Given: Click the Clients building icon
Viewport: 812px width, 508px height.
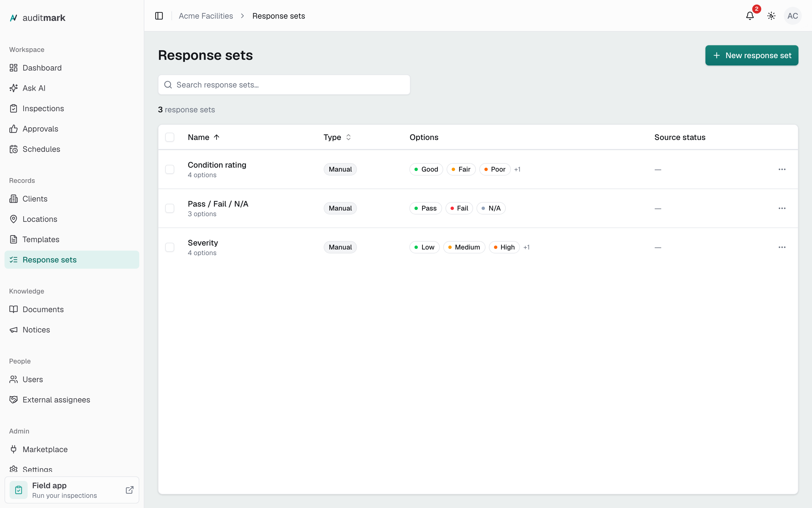Looking at the screenshot, I should pos(14,199).
